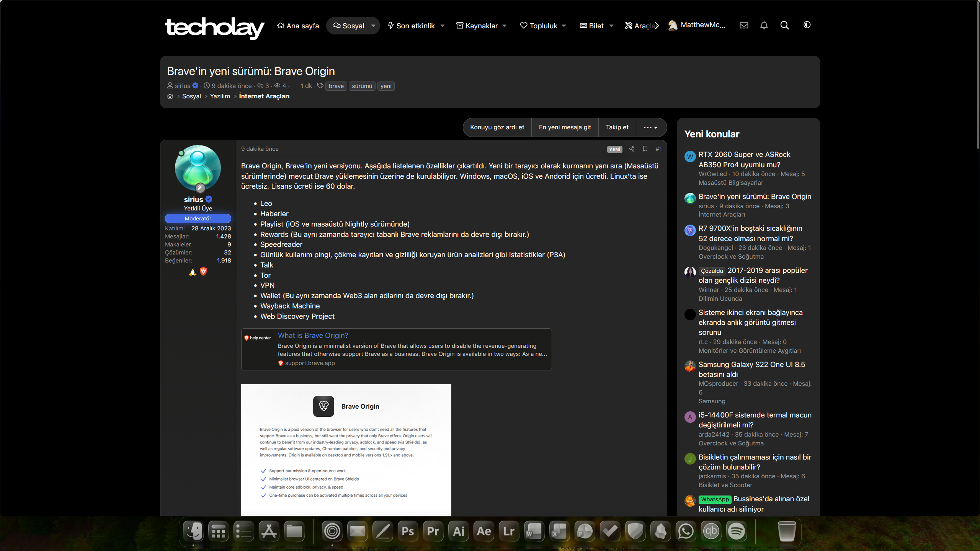Screen dimensions: 980x551
Task: Open the Sosyal navigation item
Action: point(349,26)
